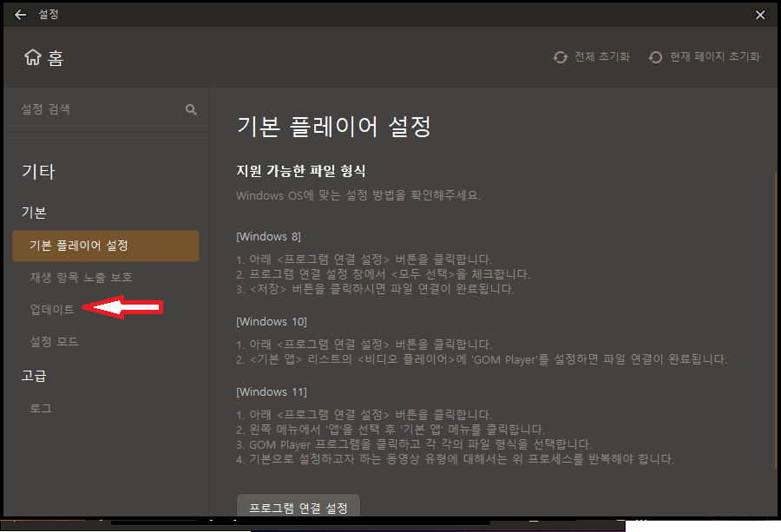Click the magnifier search icon
The height and width of the screenshot is (532, 781).
point(191,109)
